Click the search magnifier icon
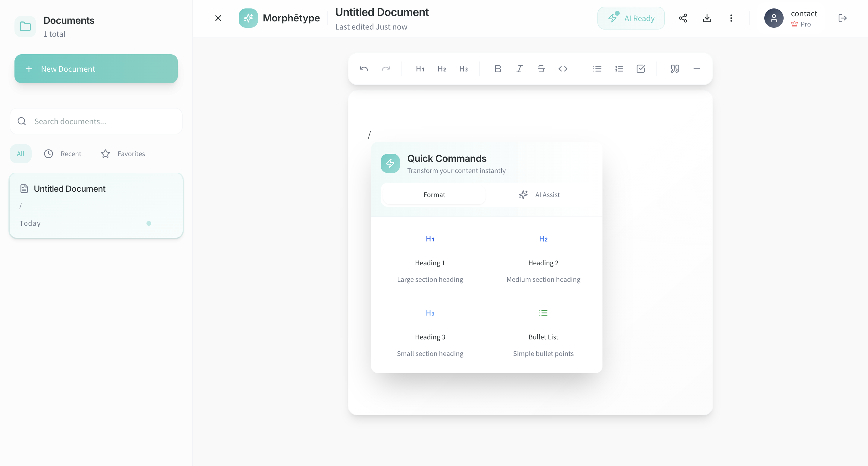 (22, 121)
